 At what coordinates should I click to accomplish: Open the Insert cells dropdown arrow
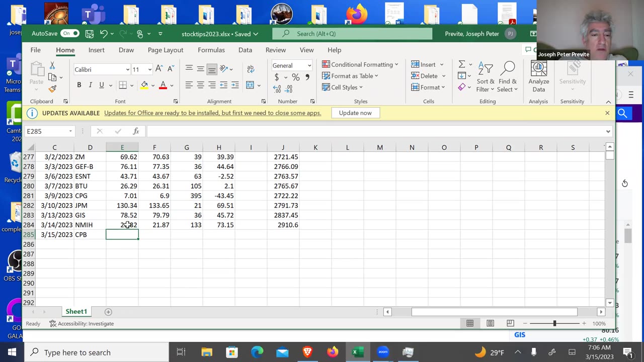coord(442,64)
